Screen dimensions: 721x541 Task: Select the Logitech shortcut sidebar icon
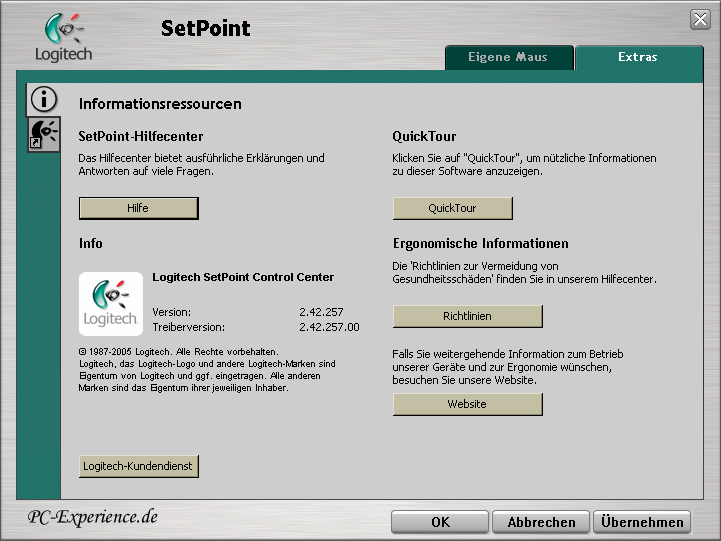(44, 134)
